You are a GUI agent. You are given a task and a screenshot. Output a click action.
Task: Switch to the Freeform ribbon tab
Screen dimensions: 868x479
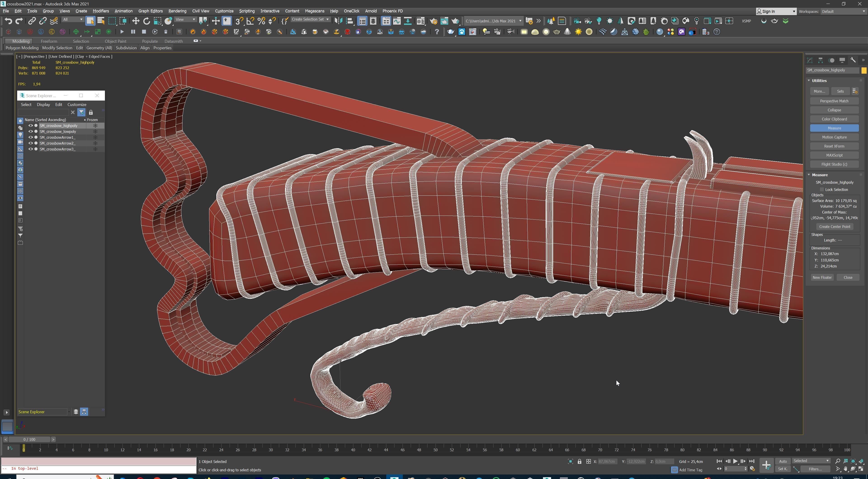(49, 41)
